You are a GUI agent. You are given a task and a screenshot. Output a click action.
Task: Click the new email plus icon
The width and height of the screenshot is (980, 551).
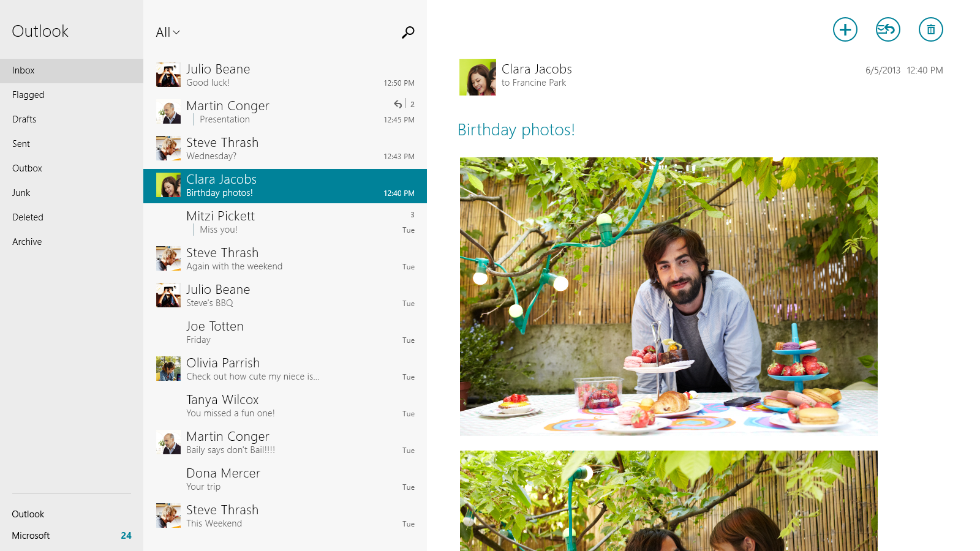(x=845, y=29)
